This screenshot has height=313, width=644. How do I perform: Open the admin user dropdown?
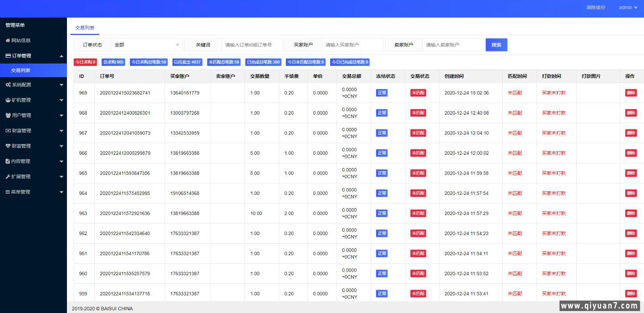[x=628, y=7]
